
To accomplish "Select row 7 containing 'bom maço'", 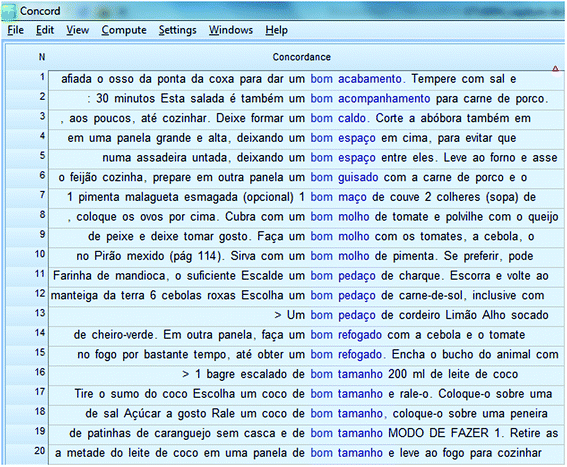I will click(306, 197).
